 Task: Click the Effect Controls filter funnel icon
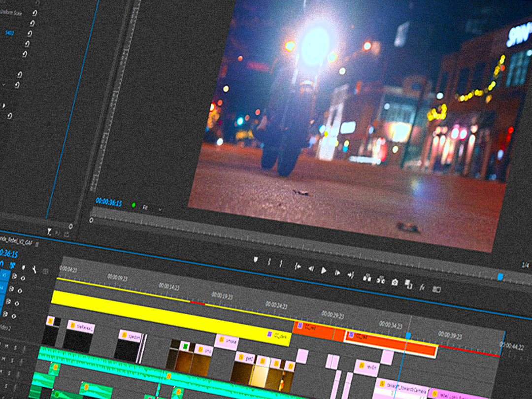49,232
